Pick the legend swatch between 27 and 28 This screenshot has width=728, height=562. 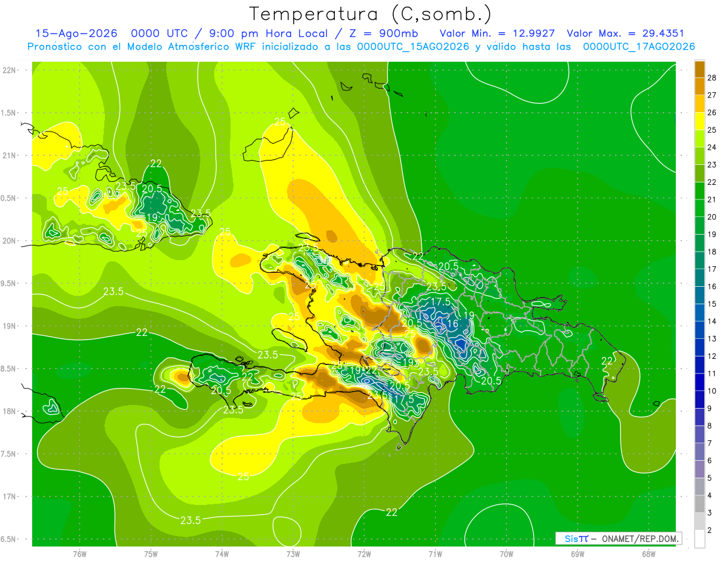(699, 86)
